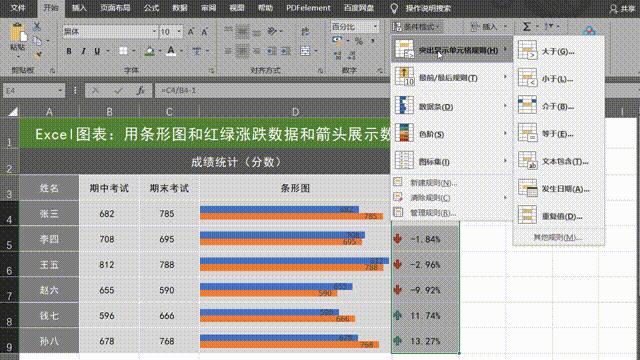This screenshot has height=360, width=640.
Task: Click 其他规则(M)... link
Action: [x=558, y=237]
